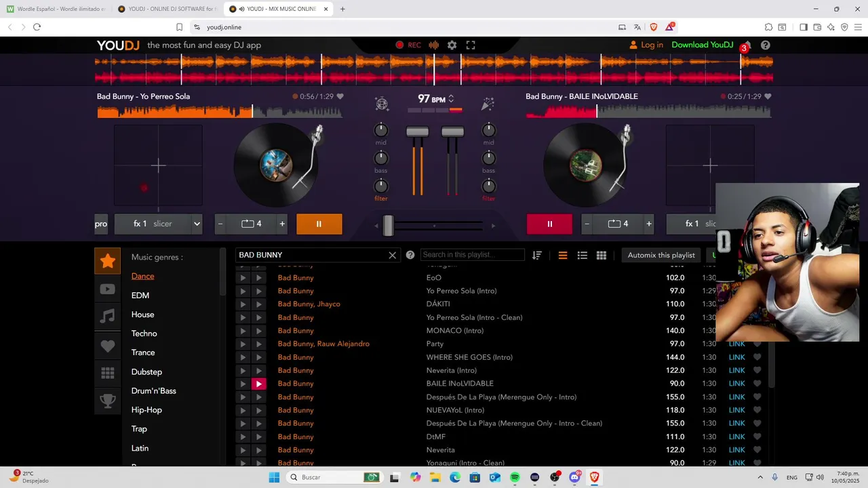Pause the left deck
The height and width of the screenshot is (488, 868).
click(x=319, y=224)
